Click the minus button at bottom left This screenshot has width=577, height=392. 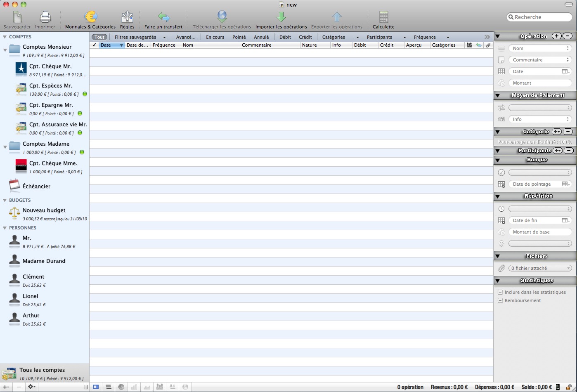19,387
